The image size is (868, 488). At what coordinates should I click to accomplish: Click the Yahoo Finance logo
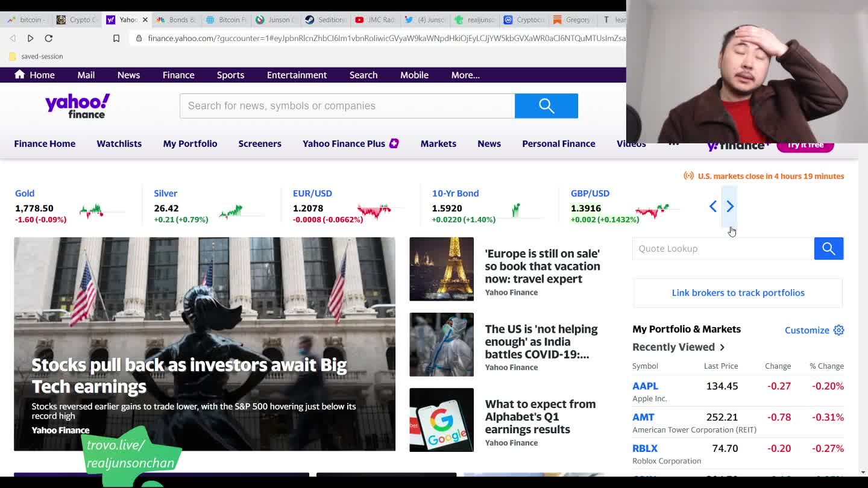(78, 106)
